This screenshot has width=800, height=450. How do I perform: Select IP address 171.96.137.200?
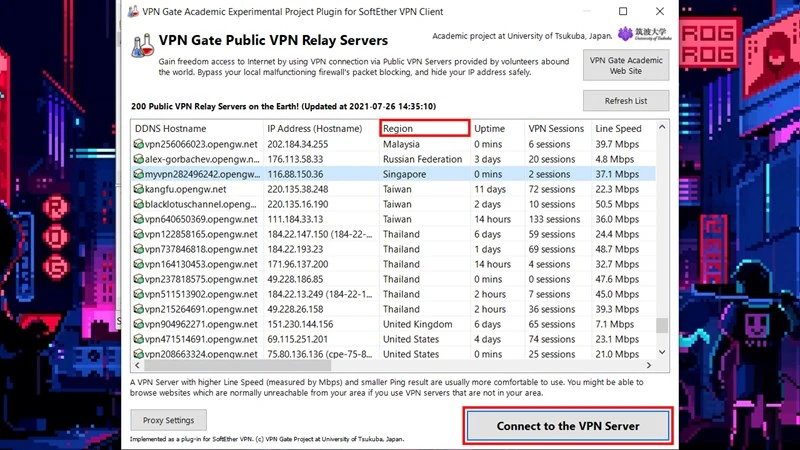(x=298, y=264)
